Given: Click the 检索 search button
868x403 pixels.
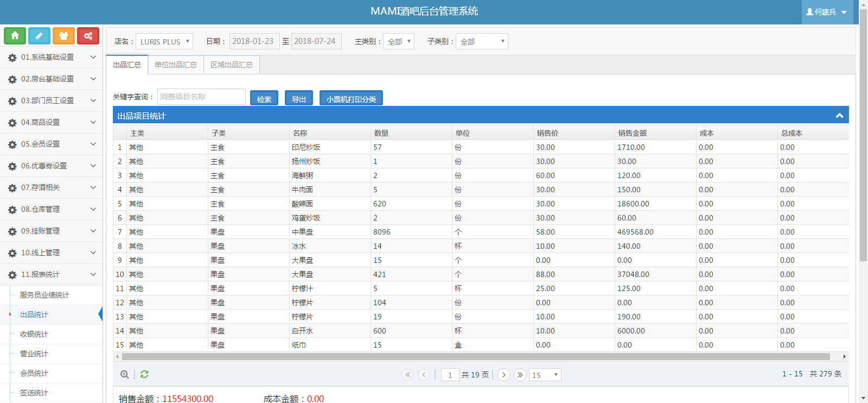Looking at the screenshot, I should coord(264,98).
